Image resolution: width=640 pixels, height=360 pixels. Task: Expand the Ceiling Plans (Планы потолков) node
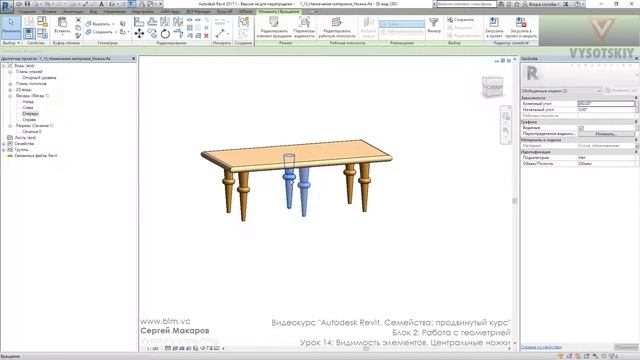tap(10, 84)
